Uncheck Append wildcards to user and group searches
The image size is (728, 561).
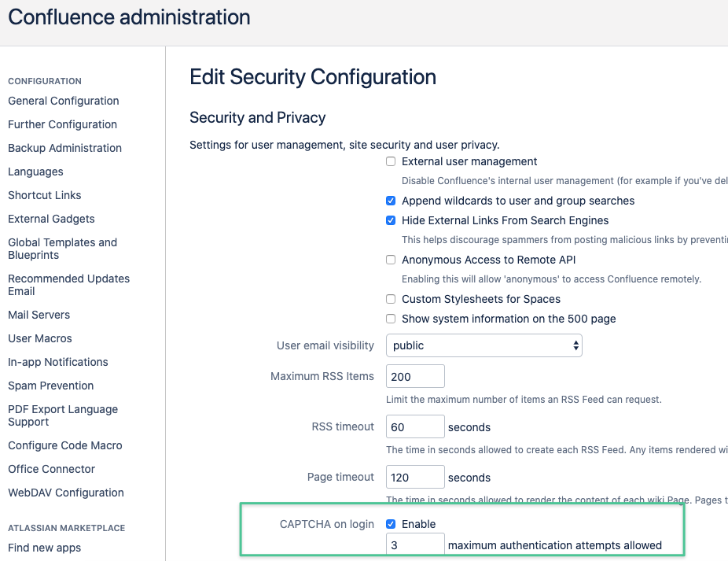point(391,201)
